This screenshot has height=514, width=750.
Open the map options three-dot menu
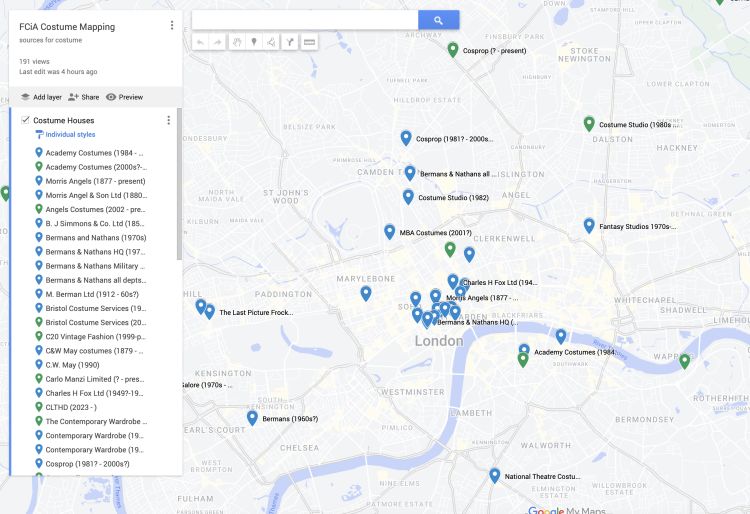click(x=172, y=25)
